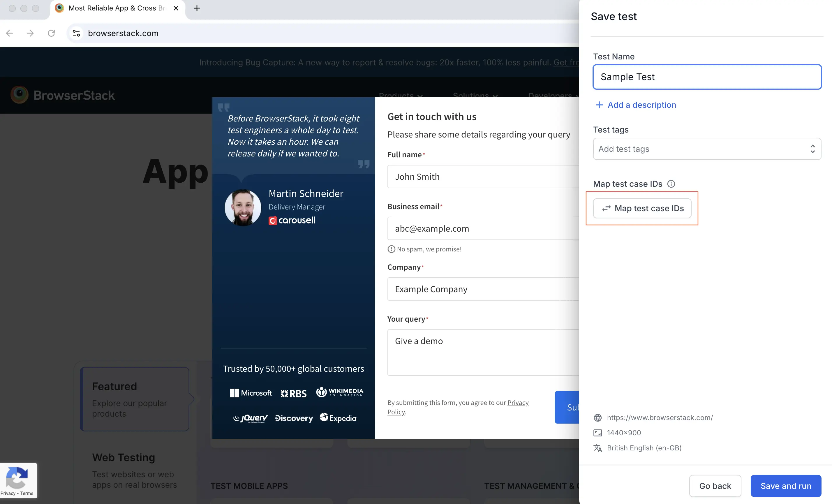Click the Save and run button

(786, 486)
